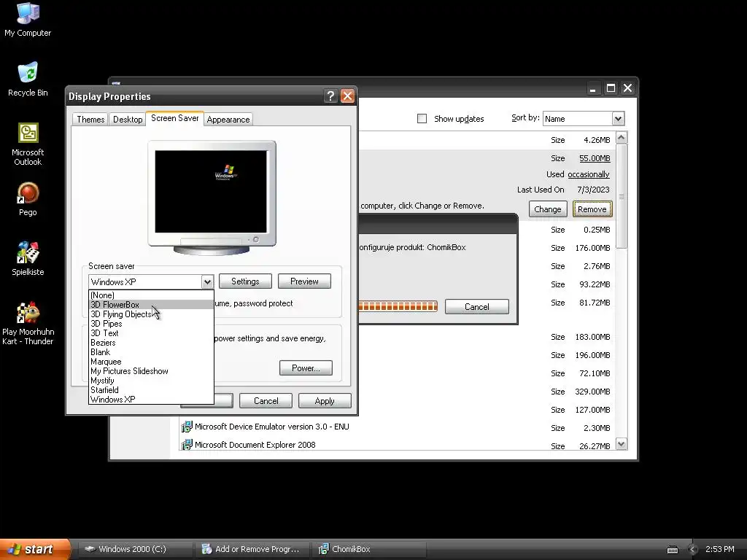Click the help question mark in Display Properties
The width and height of the screenshot is (747, 560).
[x=330, y=96]
